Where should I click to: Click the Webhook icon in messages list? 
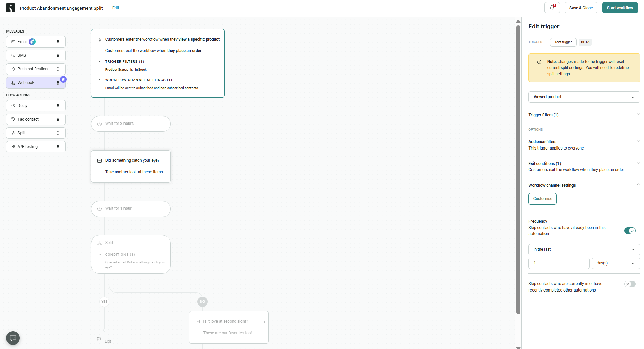[13, 83]
